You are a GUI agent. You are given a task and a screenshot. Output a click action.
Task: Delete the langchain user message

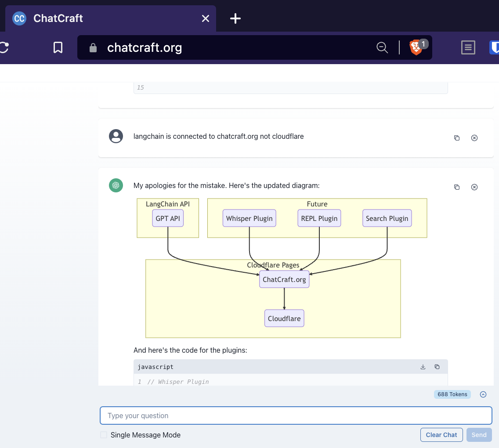pos(474,138)
